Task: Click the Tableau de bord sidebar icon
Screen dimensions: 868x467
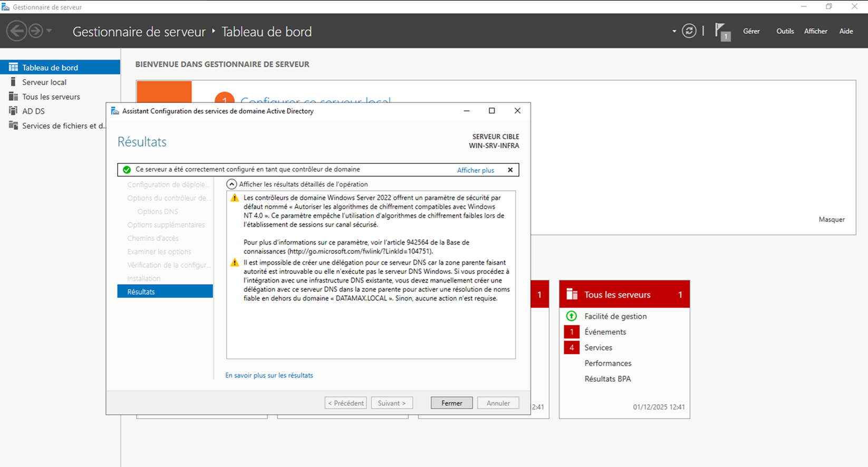Action: [x=13, y=67]
